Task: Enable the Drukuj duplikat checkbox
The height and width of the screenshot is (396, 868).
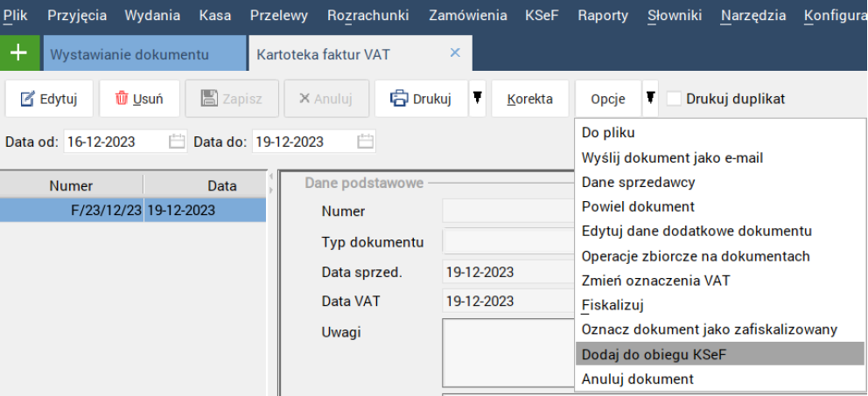Action: coord(674,99)
